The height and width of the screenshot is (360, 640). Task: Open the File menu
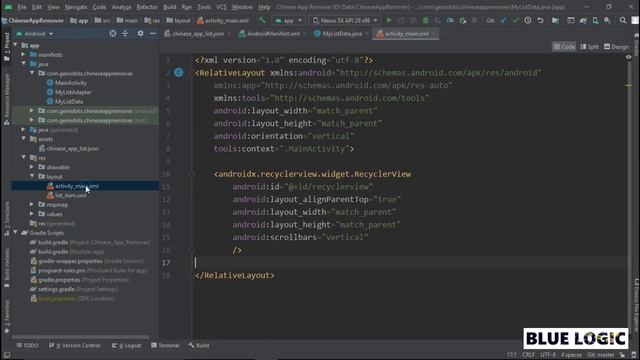point(22,7)
